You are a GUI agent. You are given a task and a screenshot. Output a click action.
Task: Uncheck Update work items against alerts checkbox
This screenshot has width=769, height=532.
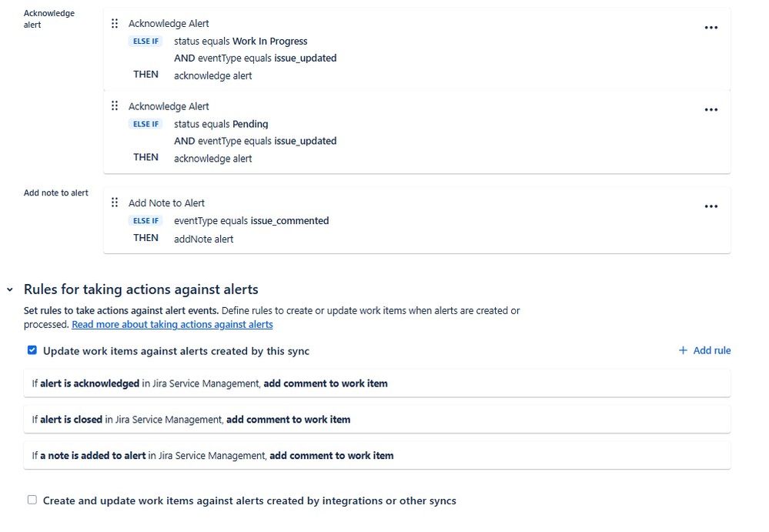[32, 350]
